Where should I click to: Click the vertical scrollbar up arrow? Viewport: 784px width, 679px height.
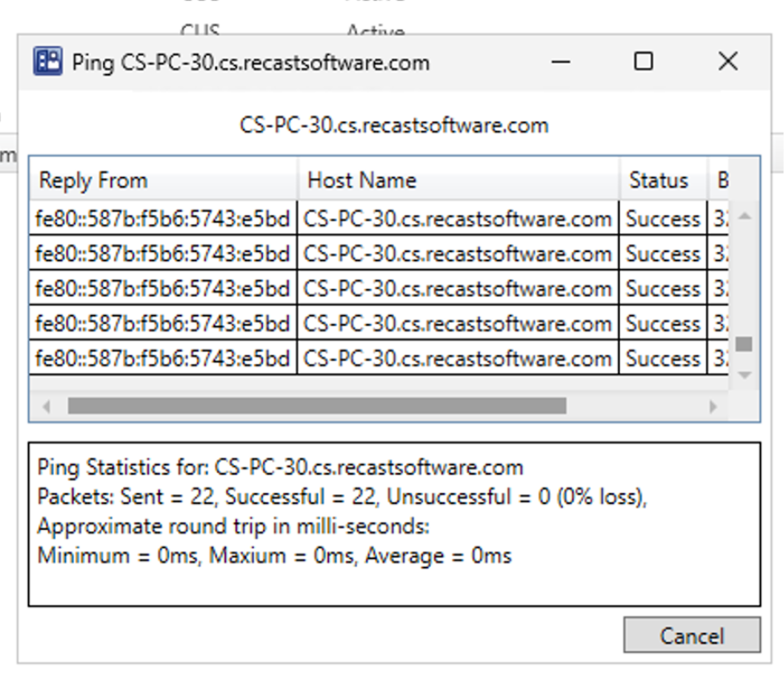click(x=744, y=217)
